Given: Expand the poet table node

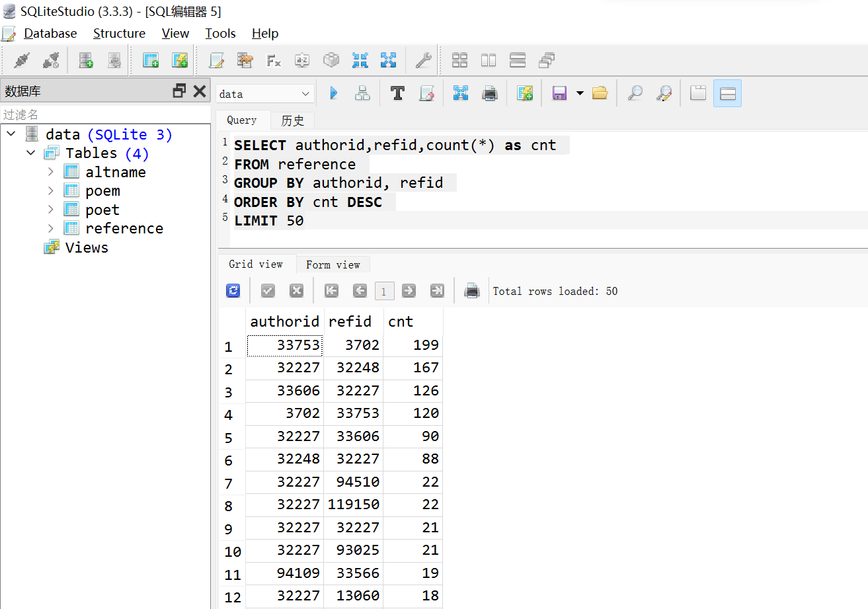Looking at the screenshot, I should 51,210.
